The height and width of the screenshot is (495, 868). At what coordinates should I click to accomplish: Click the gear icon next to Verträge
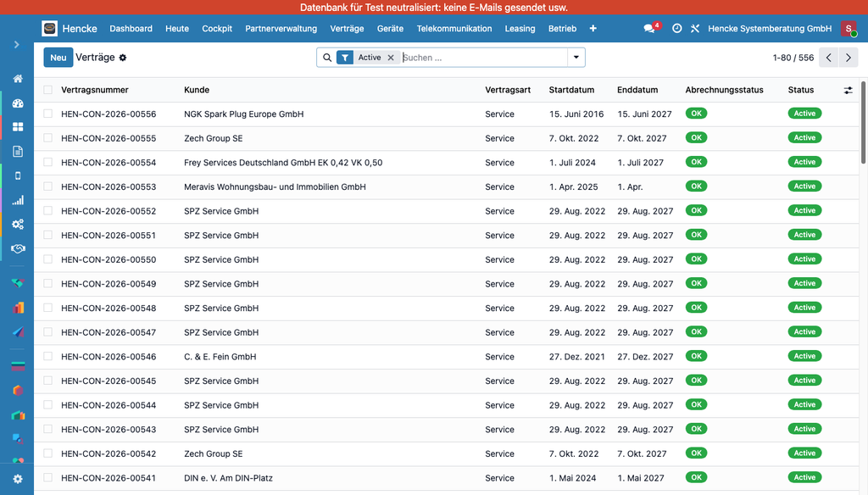pos(123,58)
